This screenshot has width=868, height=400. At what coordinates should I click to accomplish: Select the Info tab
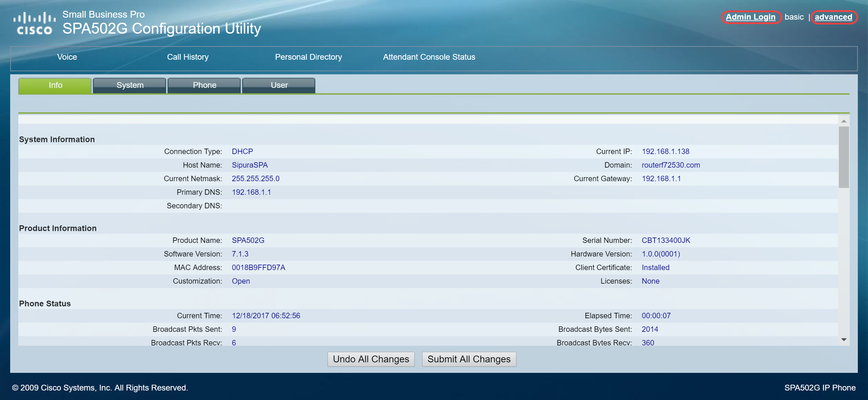click(x=55, y=85)
